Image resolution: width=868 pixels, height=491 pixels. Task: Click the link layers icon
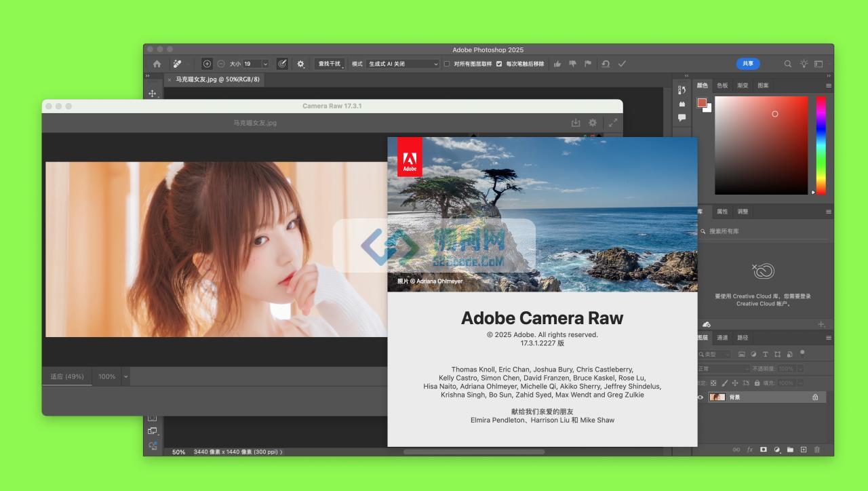click(x=736, y=450)
